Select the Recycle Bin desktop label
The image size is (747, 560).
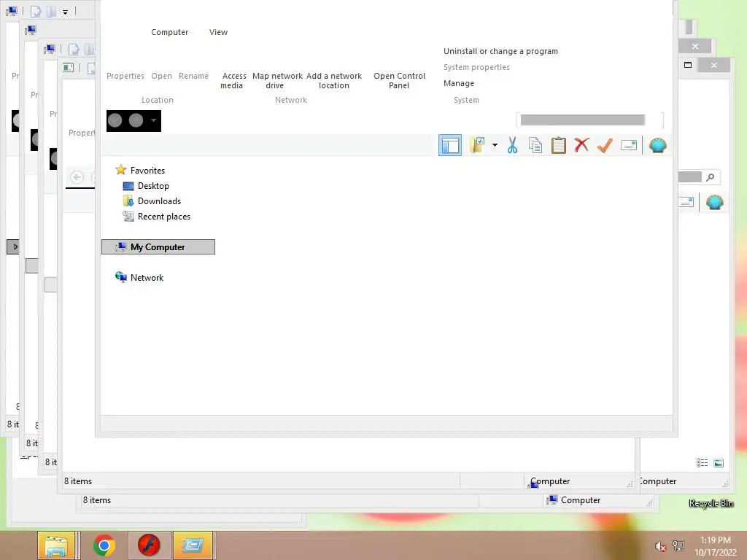[711, 503]
